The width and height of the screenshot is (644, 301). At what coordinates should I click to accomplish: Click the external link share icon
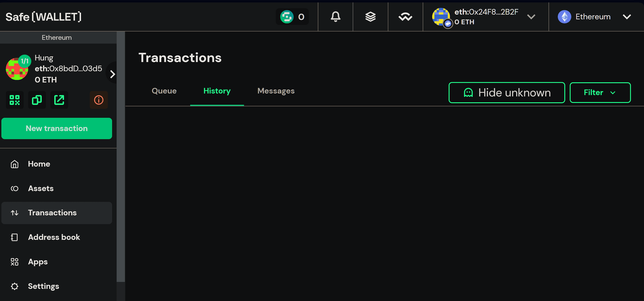[x=59, y=100]
